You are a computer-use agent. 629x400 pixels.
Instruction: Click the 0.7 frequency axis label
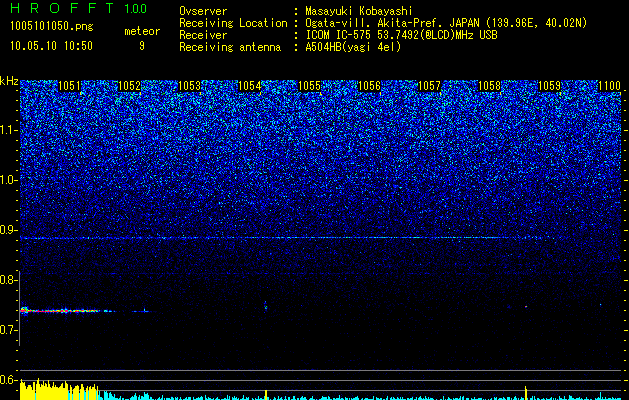point(8,330)
